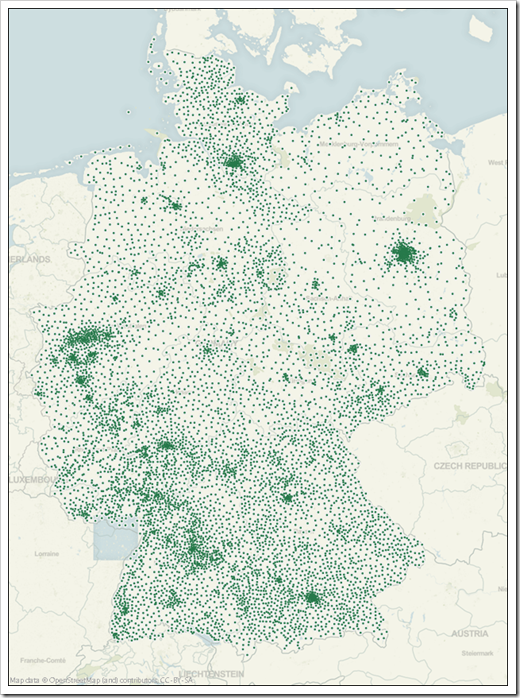Click the LIECHTENSTEIN map label
Image resolution: width=520 pixels, height=698 pixels.
[211, 674]
